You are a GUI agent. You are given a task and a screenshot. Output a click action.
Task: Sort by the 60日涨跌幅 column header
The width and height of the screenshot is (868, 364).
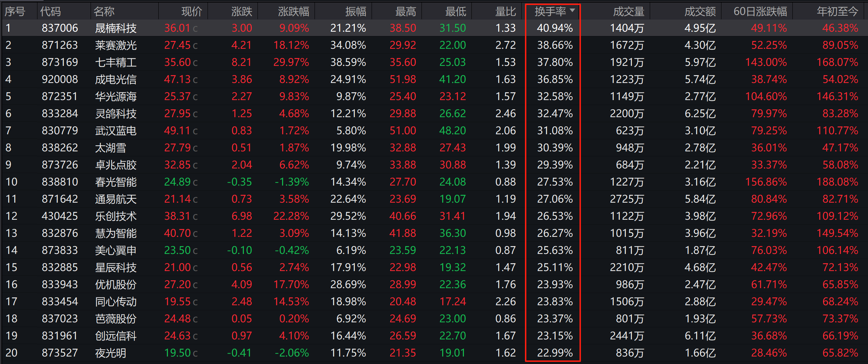760,11
